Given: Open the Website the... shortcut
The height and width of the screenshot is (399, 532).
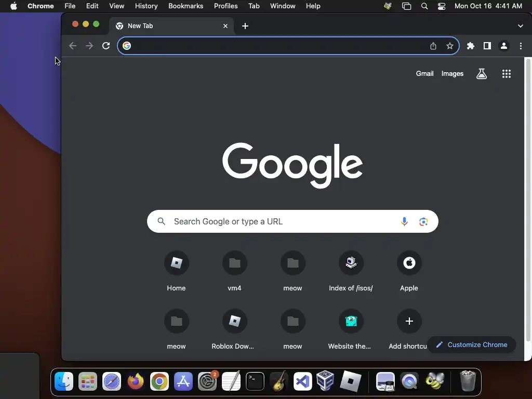Looking at the screenshot, I should click(x=351, y=329).
